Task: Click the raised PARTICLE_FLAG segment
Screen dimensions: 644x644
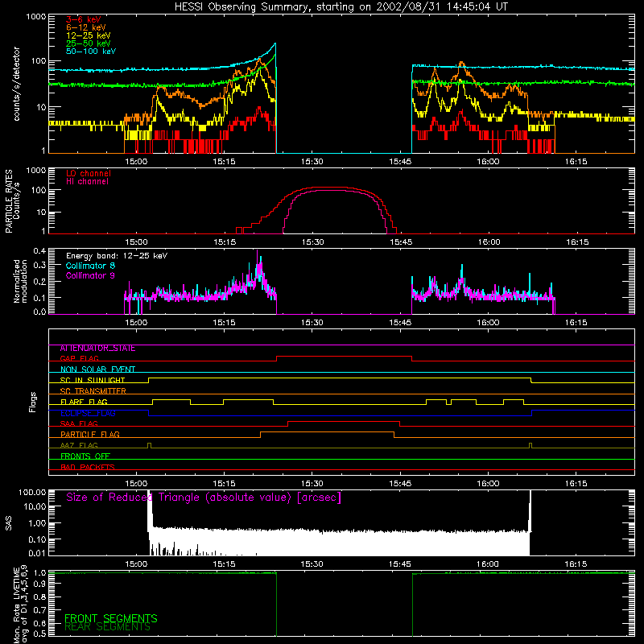Action: pyautogui.click(x=327, y=432)
